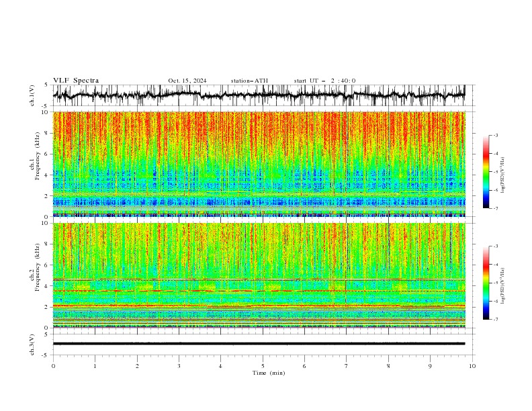
Task: Click "-3" on the lower color scale
Action: click(495, 246)
